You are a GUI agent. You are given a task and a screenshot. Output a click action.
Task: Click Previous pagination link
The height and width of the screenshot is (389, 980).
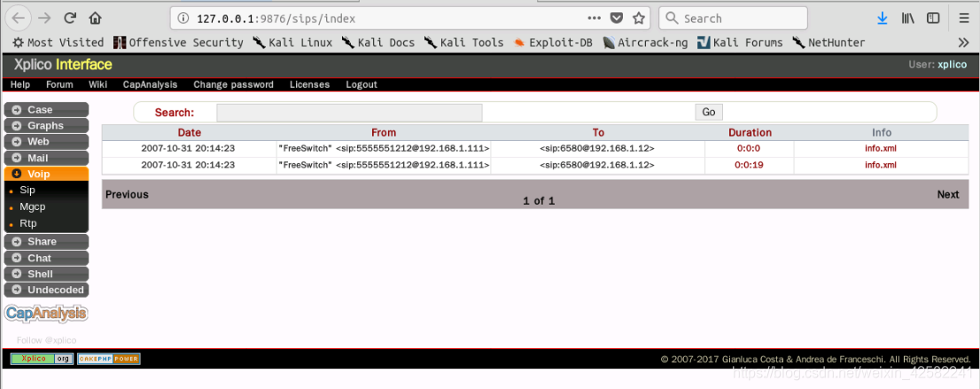coord(127,195)
